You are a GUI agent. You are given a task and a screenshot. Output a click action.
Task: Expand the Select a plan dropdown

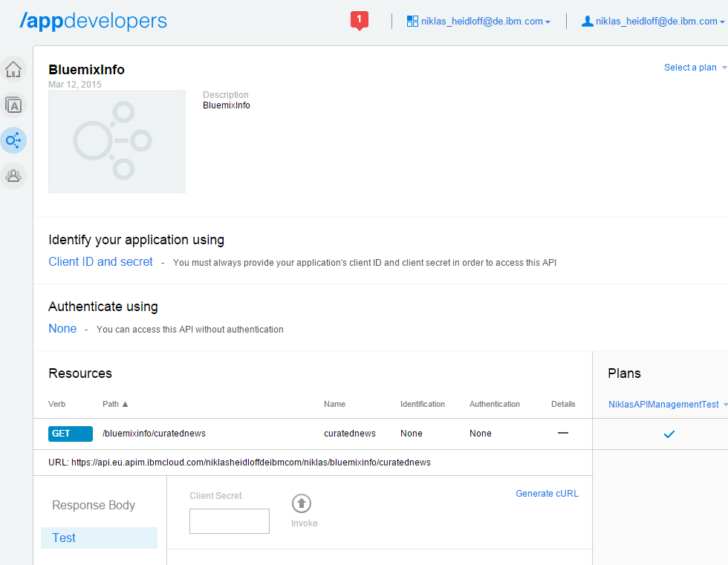(695, 68)
